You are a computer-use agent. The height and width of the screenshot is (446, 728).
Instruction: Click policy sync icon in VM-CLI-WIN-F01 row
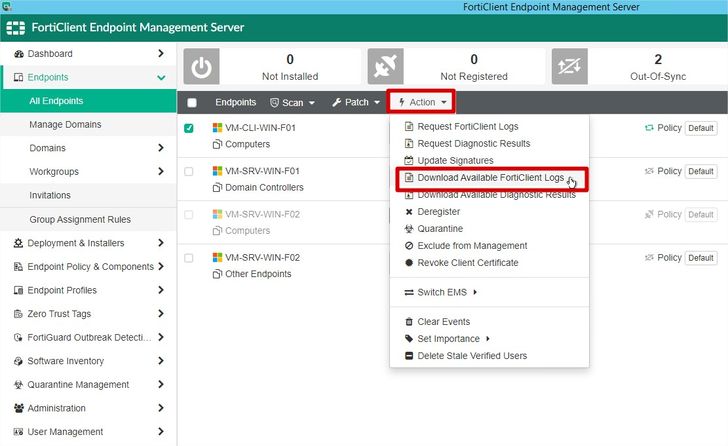click(x=649, y=128)
